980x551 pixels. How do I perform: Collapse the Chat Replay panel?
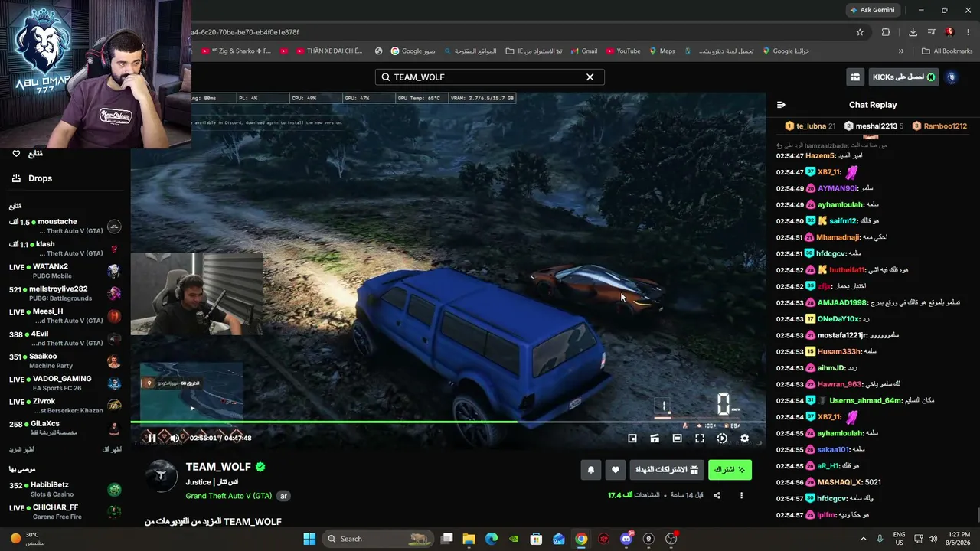point(781,105)
